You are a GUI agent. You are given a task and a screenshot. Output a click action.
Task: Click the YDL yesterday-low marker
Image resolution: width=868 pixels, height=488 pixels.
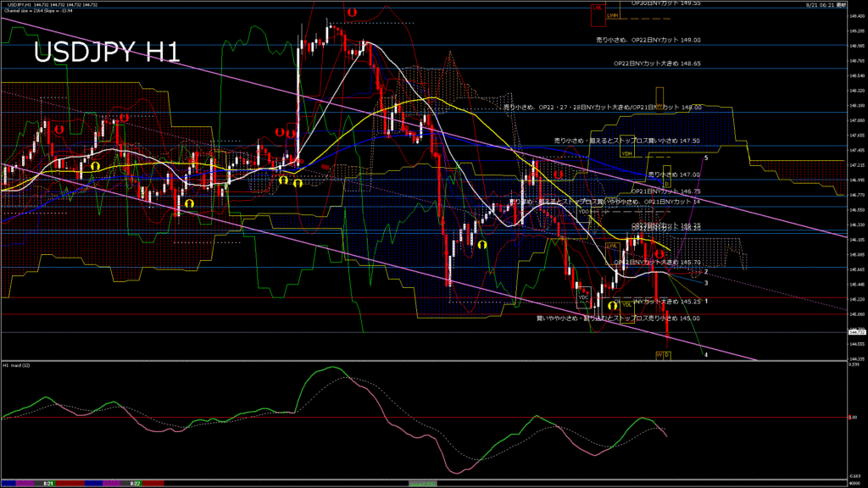[626, 304]
